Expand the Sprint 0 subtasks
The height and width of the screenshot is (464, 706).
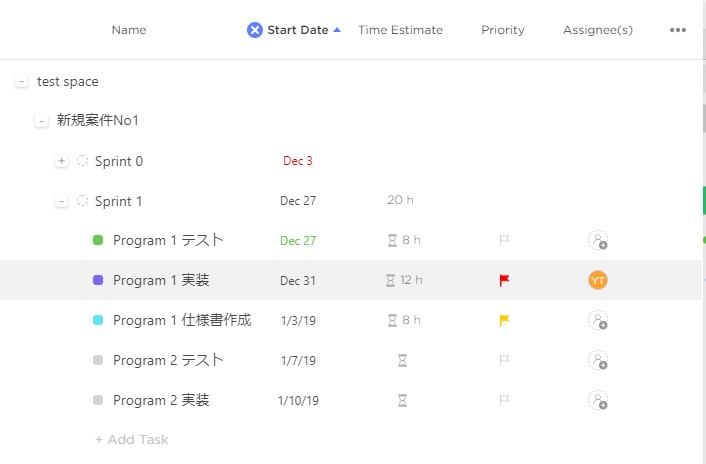point(61,161)
